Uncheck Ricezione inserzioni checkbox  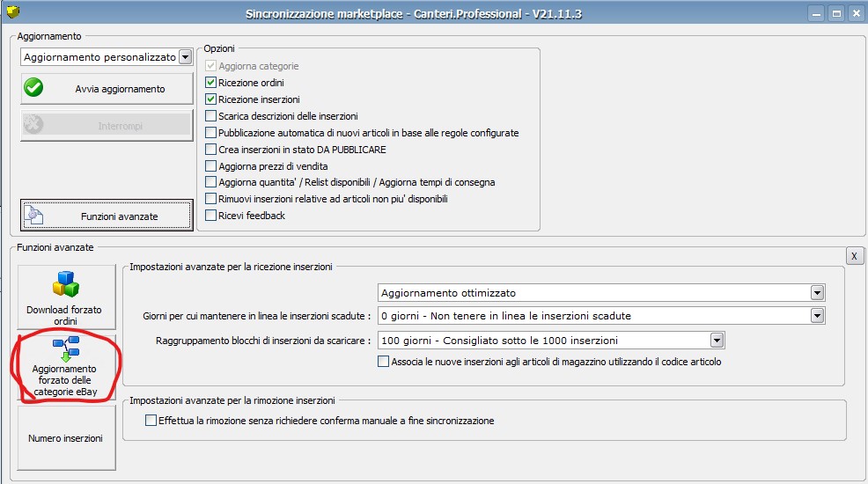coord(210,99)
